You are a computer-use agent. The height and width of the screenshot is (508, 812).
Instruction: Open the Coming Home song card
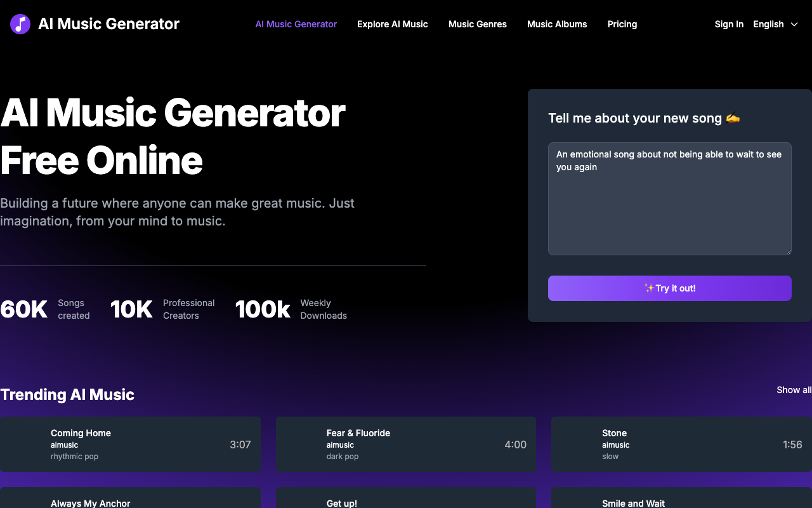[130, 444]
